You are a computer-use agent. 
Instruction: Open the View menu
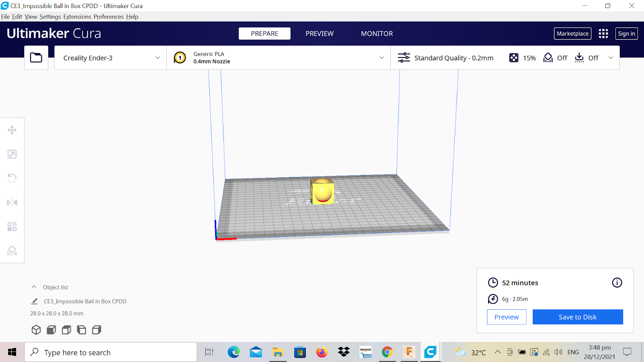click(31, 16)
